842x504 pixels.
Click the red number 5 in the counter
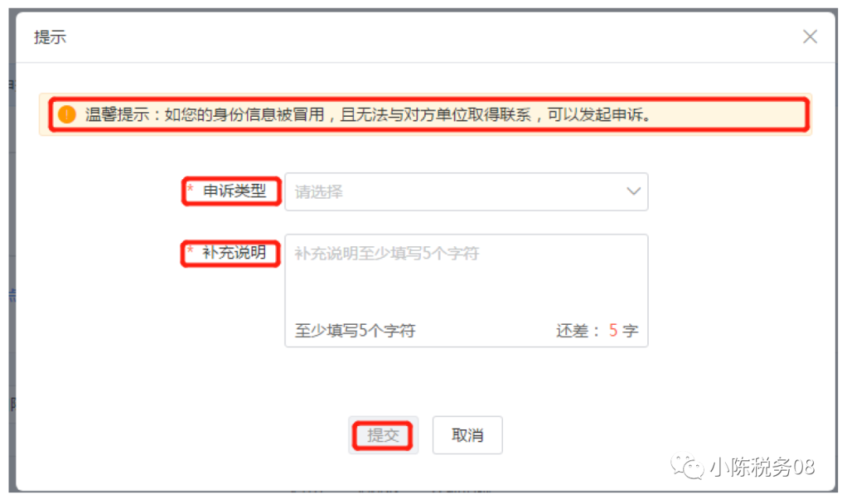pos(613,330)
